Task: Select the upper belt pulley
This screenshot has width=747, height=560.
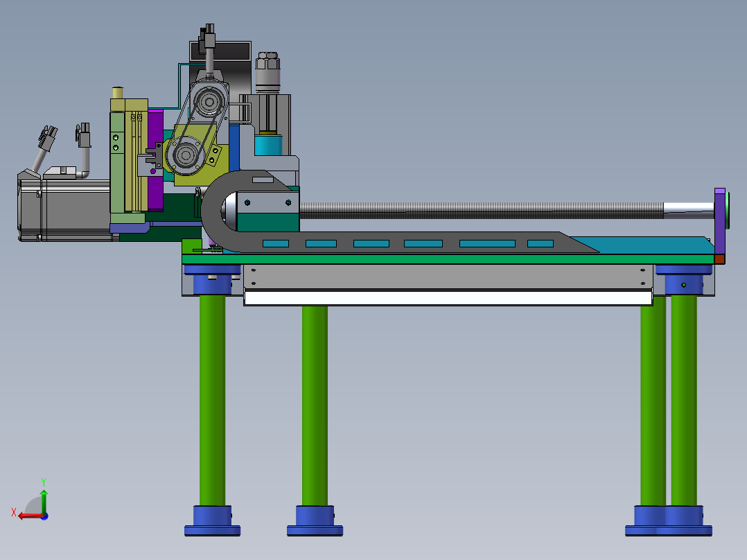Action: 209,101
